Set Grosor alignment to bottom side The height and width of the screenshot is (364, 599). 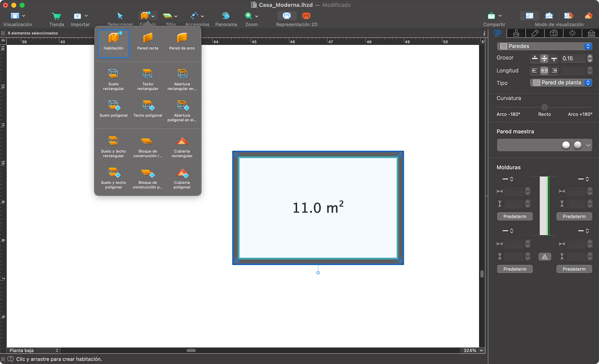(x=554, y=58)
